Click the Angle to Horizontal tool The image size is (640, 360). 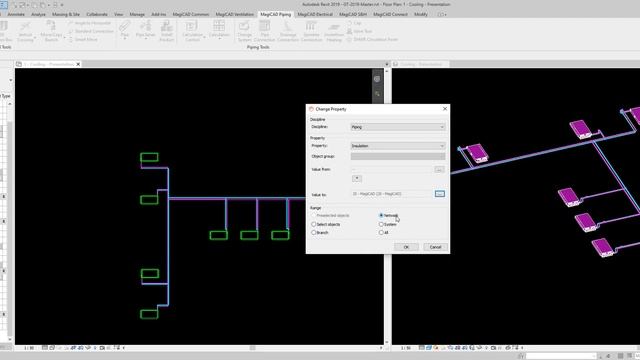(x=89, y=23)
